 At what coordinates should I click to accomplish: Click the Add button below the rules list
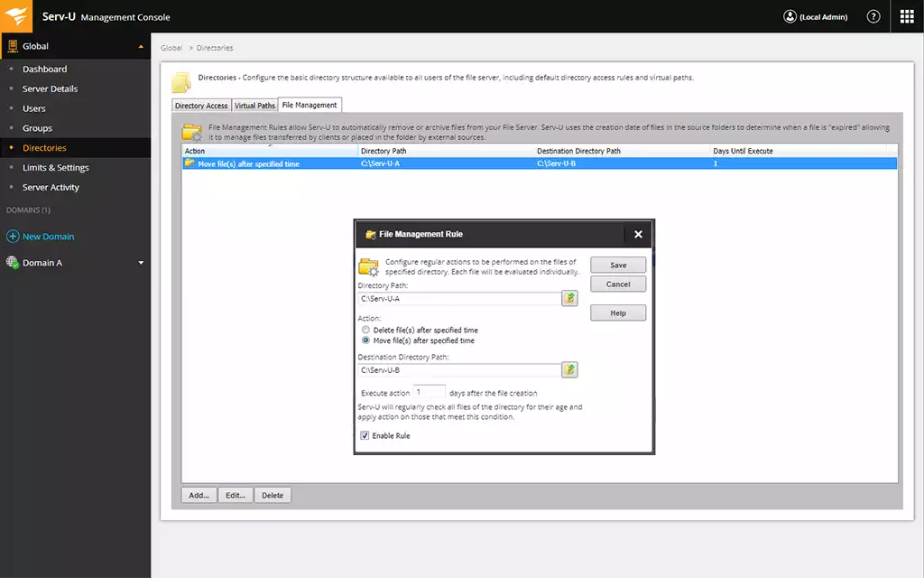tap(198, 494)
